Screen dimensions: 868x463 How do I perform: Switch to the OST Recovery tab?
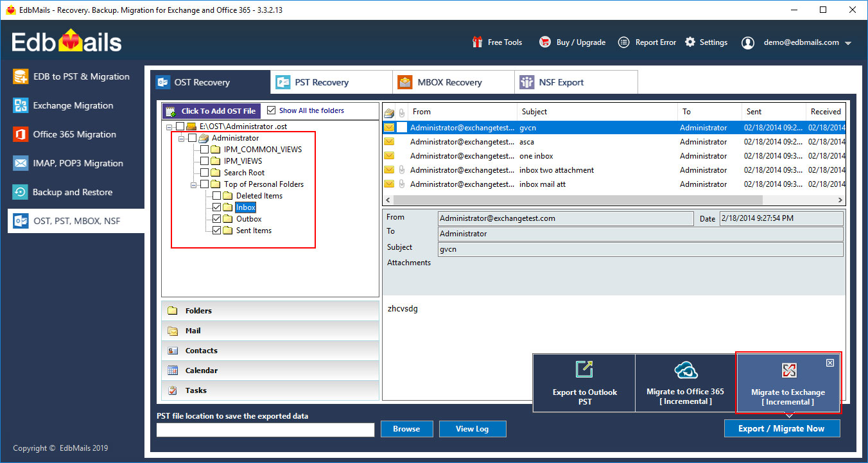pyautogui.click(x=211, y=82)
